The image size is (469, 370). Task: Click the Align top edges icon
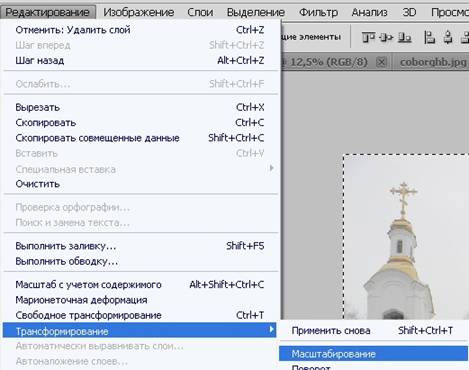(x=369, y=37)
